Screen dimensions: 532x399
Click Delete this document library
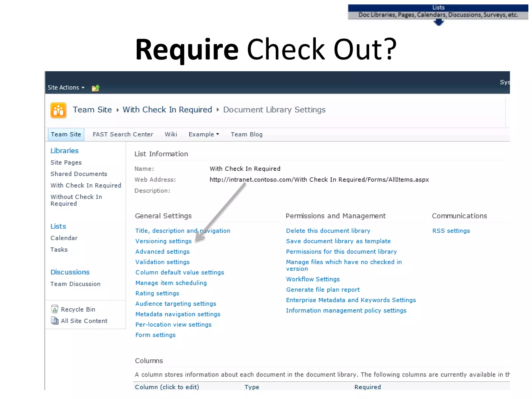click(328, 231)
